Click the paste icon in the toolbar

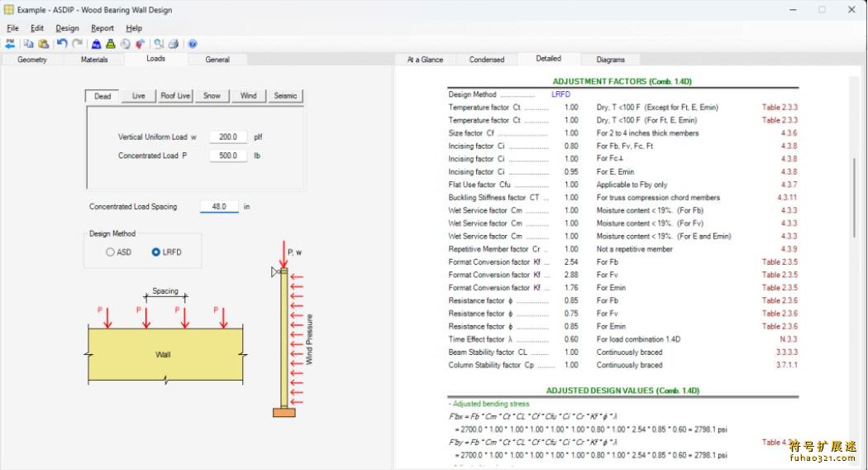pyautogui.click(x=43, y=44)
